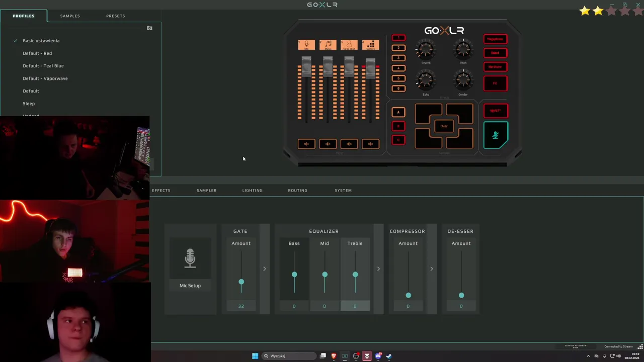
Task: Click the Echo knob
Action: pos(426,80)
